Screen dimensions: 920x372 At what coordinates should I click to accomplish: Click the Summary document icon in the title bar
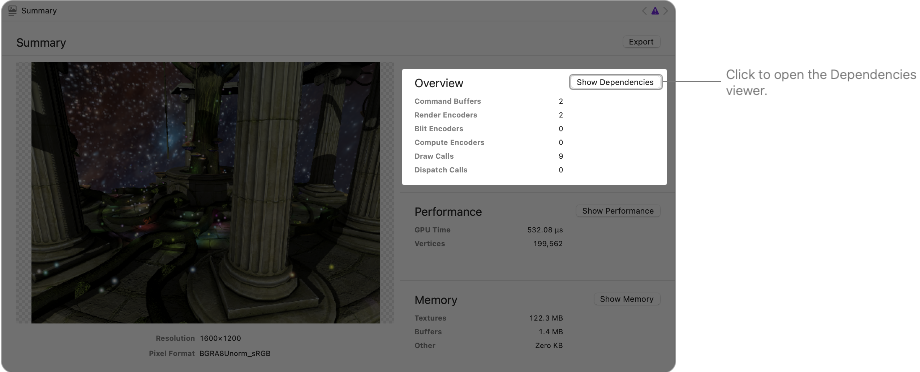pos(12,11)
